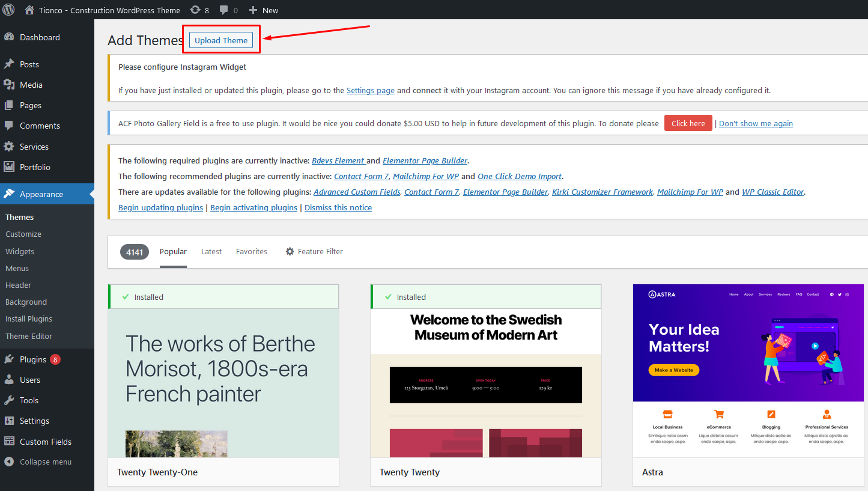The width and height of the screenshot is (868, 491).
Task: Click Begin updating plugins link
Action: point(160,207)
